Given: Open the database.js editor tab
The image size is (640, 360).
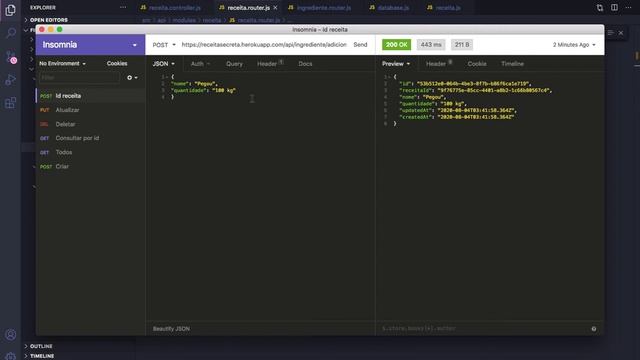Looking at the screenshot, I should 389,8.
